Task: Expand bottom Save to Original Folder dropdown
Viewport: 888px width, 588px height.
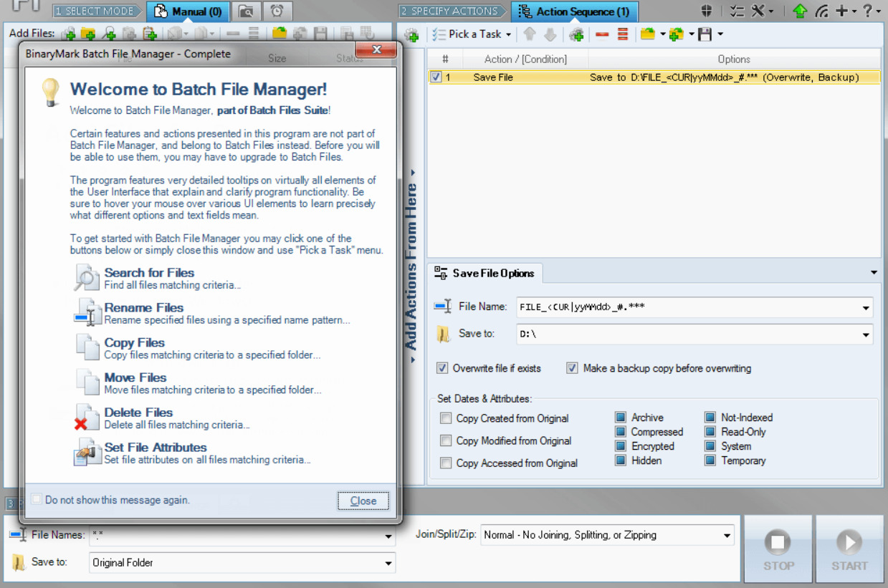Action: point(388,563)
